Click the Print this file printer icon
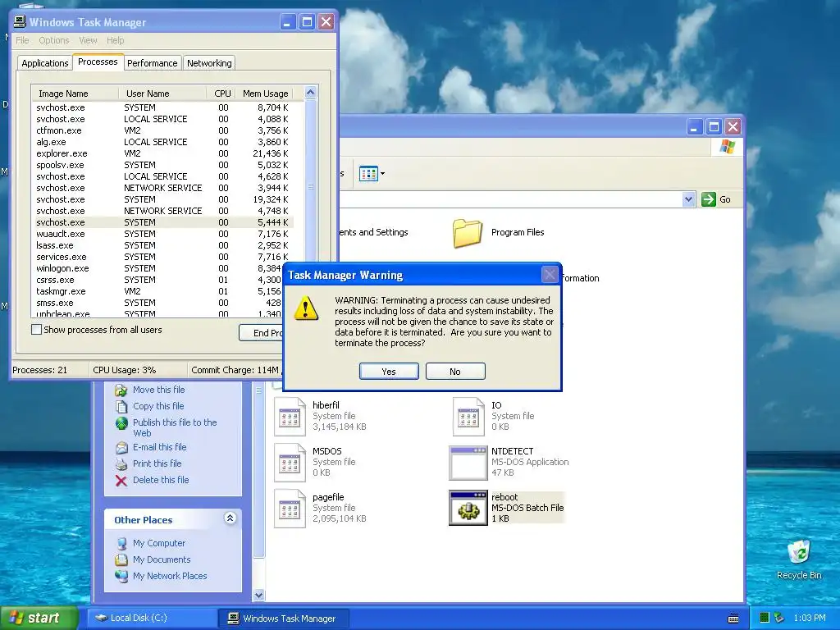840x630 pixels. tap(121, 464)
